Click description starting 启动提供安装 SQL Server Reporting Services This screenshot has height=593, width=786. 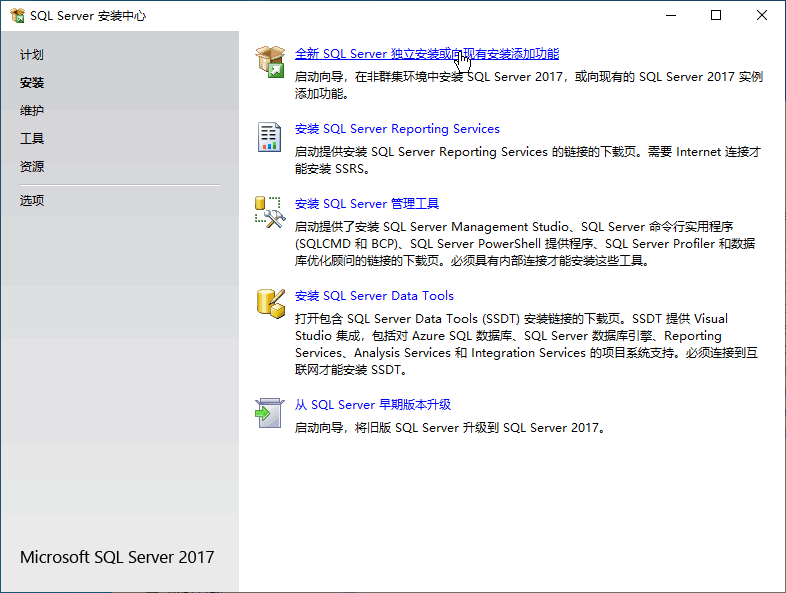click(528, 160)
